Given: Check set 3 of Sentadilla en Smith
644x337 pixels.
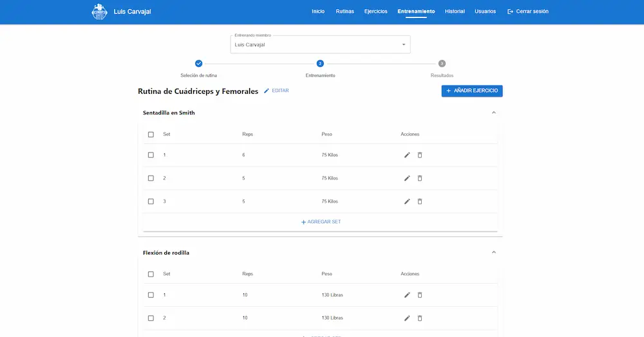Looking at the screenshot, I should point(151,201).
